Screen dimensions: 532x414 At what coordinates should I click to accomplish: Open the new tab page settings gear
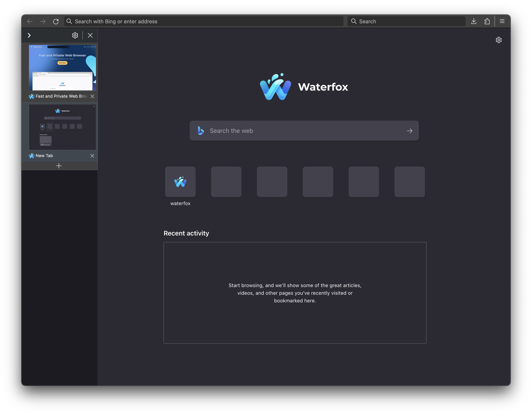[x=499, y=40]
